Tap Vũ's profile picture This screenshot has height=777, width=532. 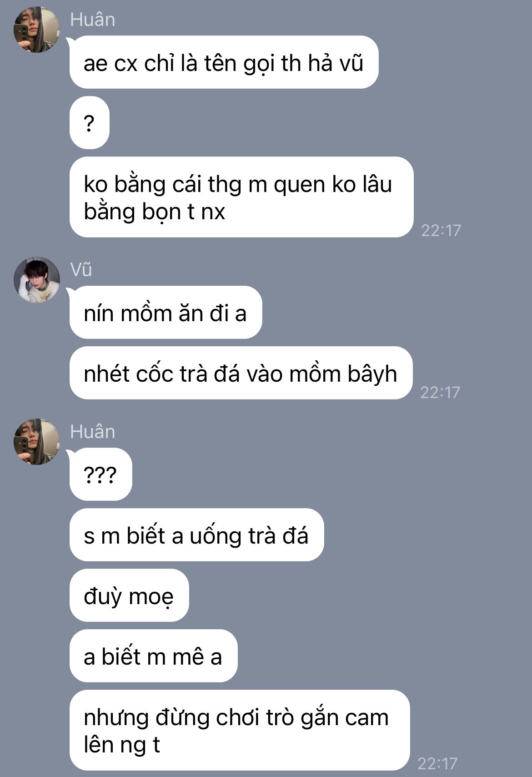tap(37, 280)
